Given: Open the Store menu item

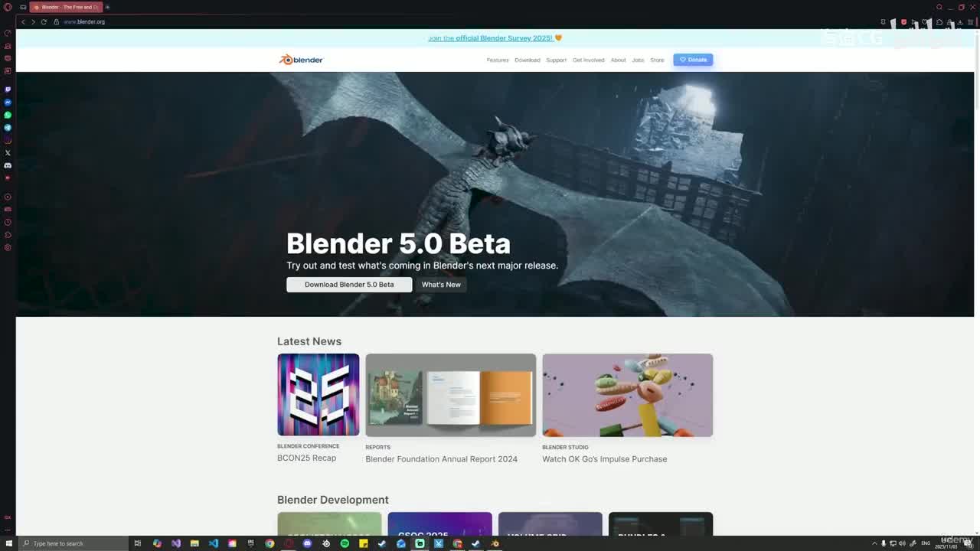Looking at the screenshot, I should (658, 60).
